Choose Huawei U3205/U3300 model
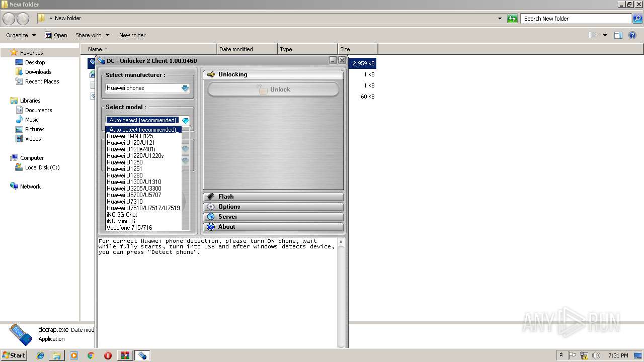This screenshot has width=644, height=362. point(143,189)
